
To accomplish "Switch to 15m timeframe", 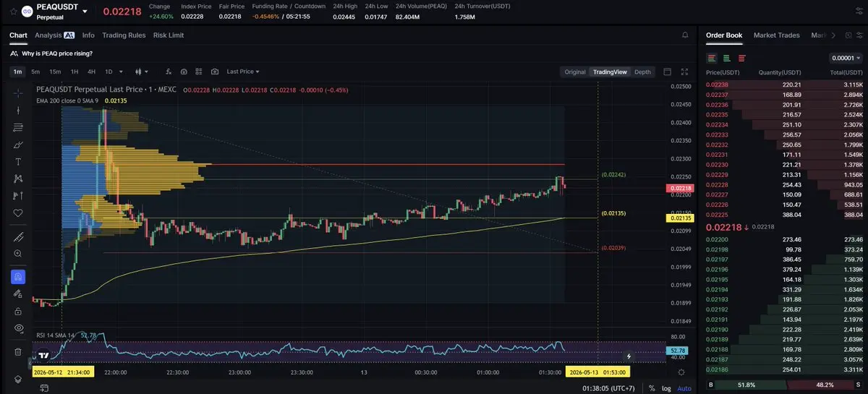I will click(x=55, y=72).
